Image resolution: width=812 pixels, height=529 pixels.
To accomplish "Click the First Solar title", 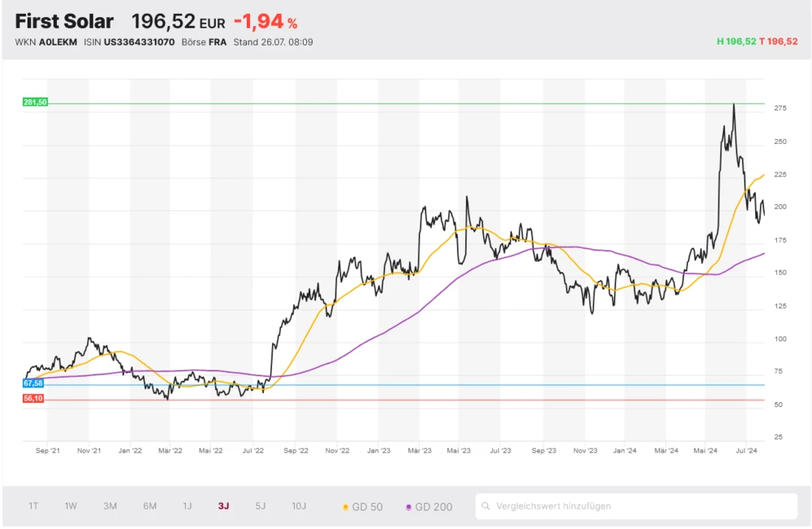I will coord(64,21).
